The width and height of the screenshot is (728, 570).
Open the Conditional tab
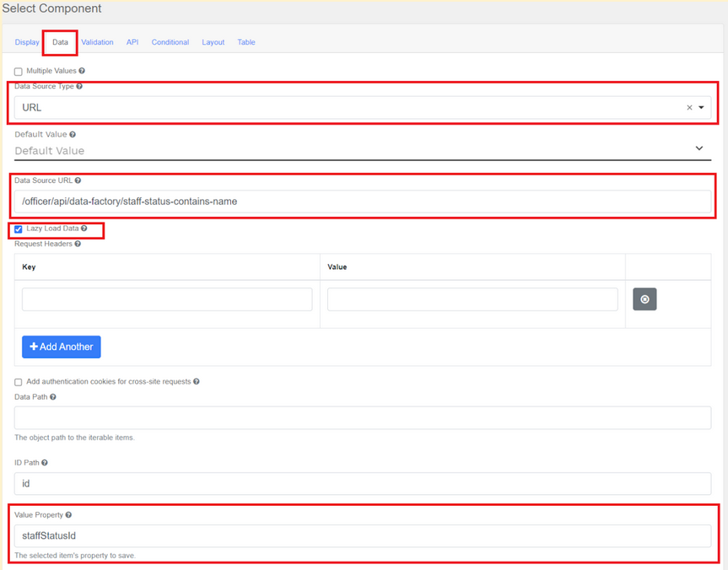coord(170,42)
